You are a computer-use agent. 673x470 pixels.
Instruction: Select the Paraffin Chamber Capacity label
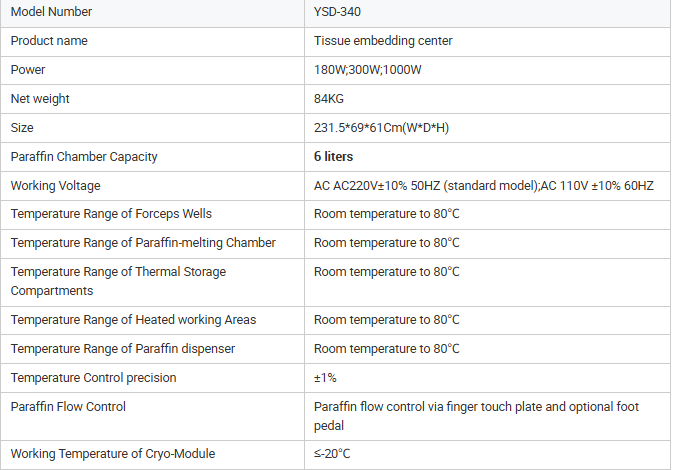click(x=84, y=157)
